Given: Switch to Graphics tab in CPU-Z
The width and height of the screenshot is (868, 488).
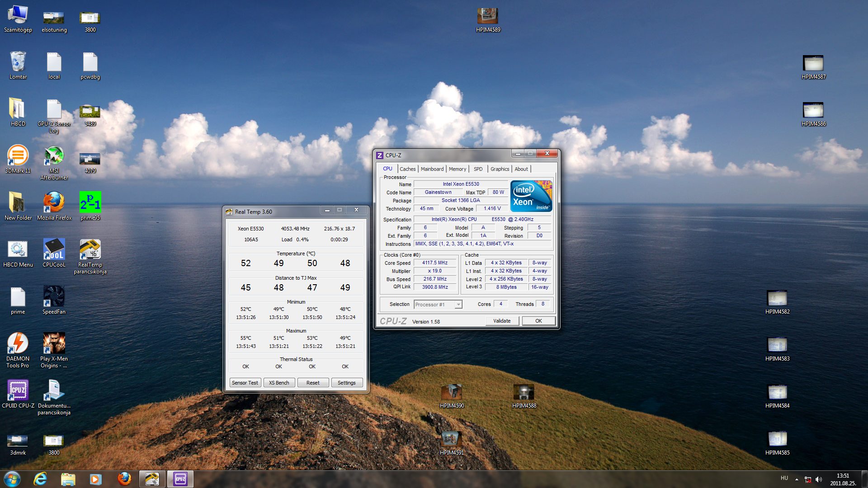Looking at the screenshot, I should coord(500,169).
